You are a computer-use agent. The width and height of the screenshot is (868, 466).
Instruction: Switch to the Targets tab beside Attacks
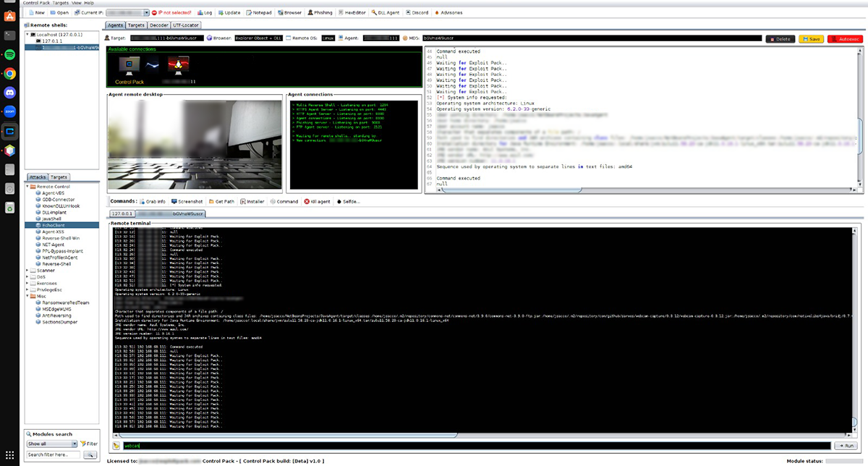tap(59, 177)
